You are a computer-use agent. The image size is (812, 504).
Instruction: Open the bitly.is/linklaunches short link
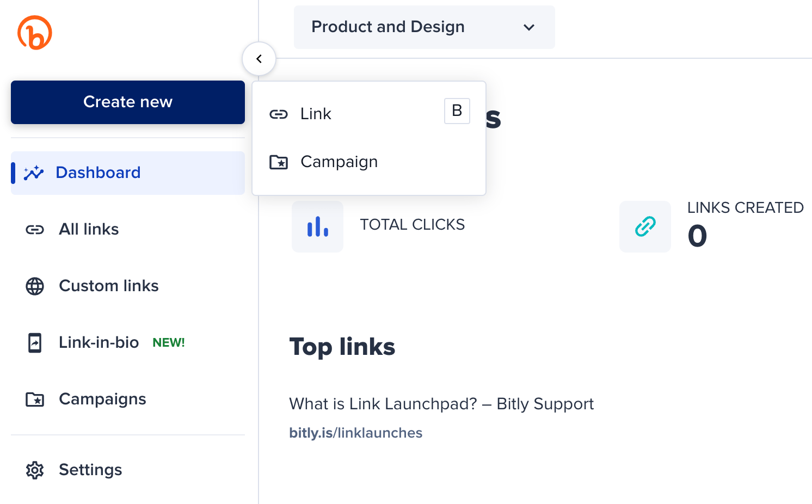click(356, 433)
